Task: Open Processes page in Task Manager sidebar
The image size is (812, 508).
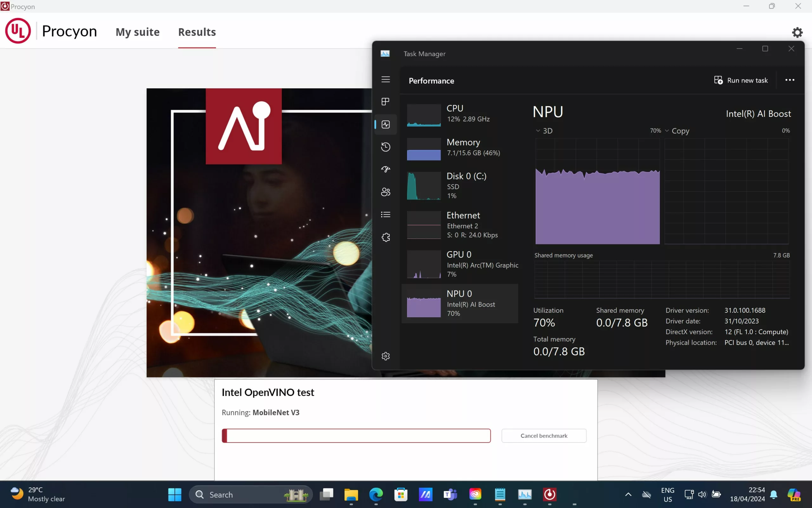Action: [385, 102]
